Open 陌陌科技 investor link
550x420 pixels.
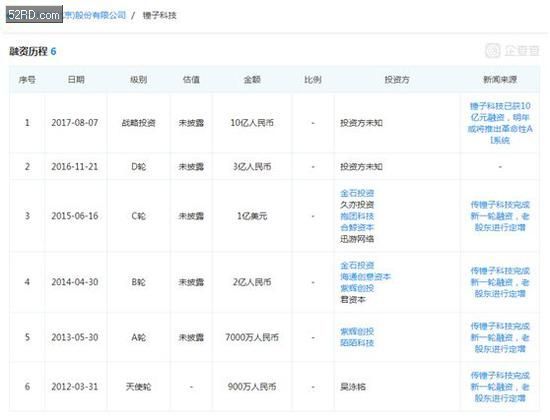(357, 343)
